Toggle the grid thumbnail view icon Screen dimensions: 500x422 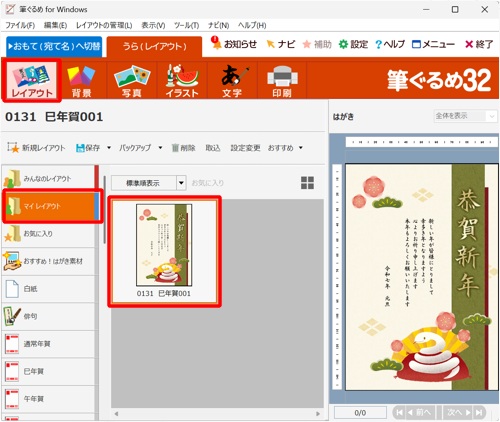tap(307, 183)
